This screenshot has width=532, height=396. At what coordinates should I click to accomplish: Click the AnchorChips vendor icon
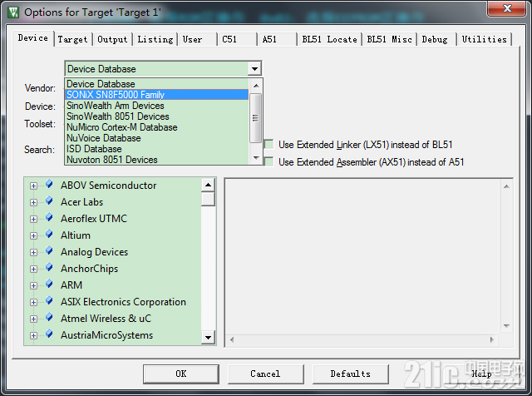[50, 267]
